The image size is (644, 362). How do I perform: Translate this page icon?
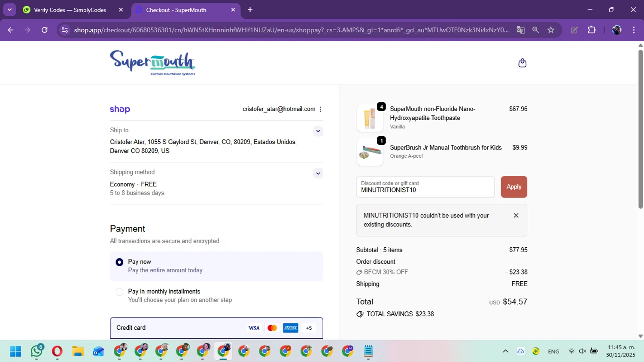click(520, 30)
